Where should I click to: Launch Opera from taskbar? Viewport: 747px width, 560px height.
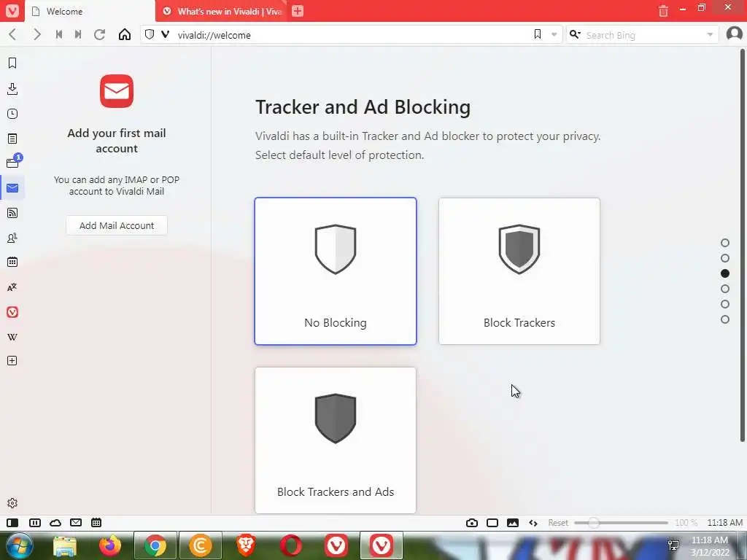(x=290, y=545)
